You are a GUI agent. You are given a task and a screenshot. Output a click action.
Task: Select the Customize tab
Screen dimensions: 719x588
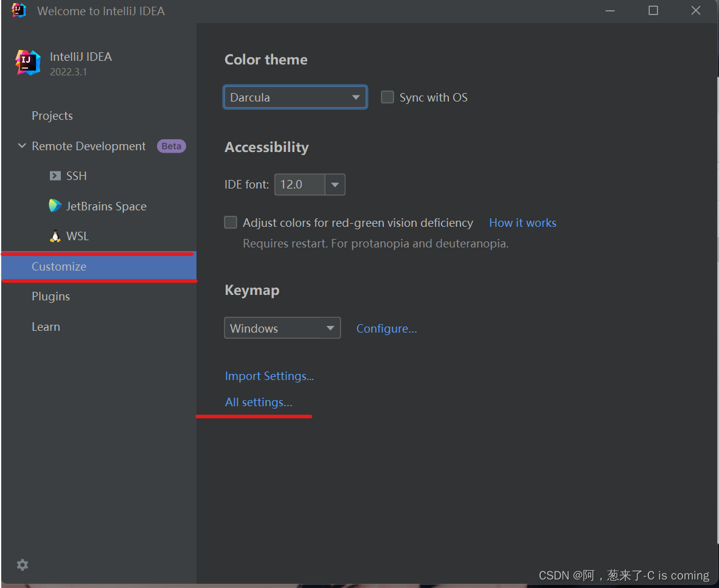(x=99, y=266)
